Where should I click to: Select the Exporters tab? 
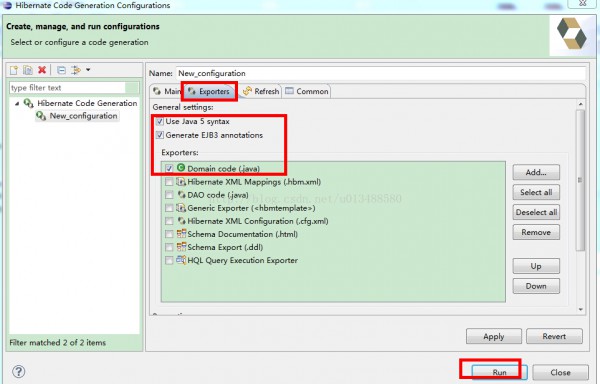[x=210, y=91]
